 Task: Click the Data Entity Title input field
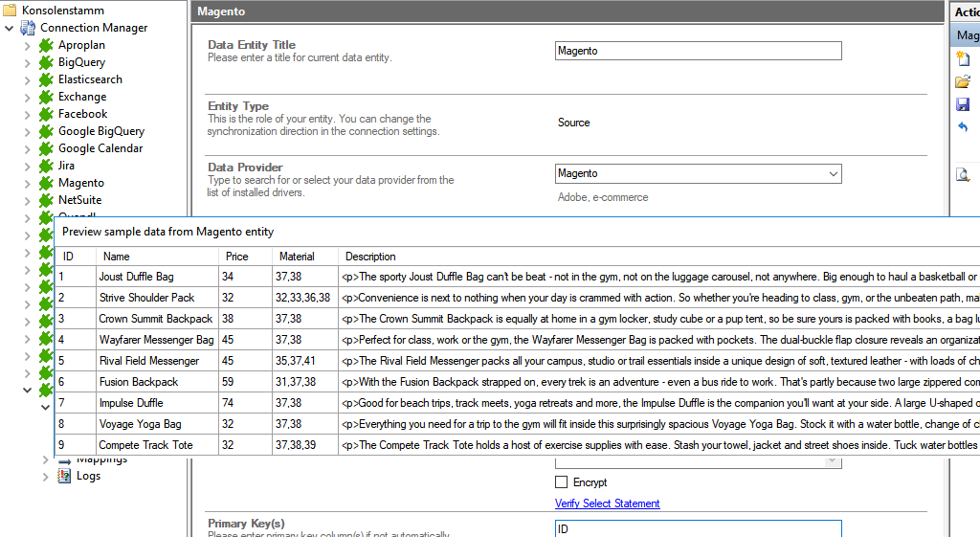pos(698,52)
